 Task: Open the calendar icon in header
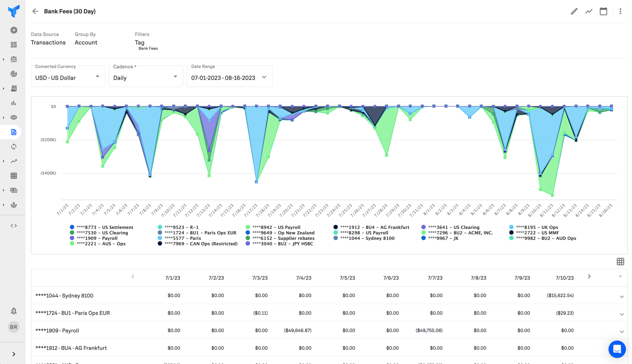click(x=603, y=11)
